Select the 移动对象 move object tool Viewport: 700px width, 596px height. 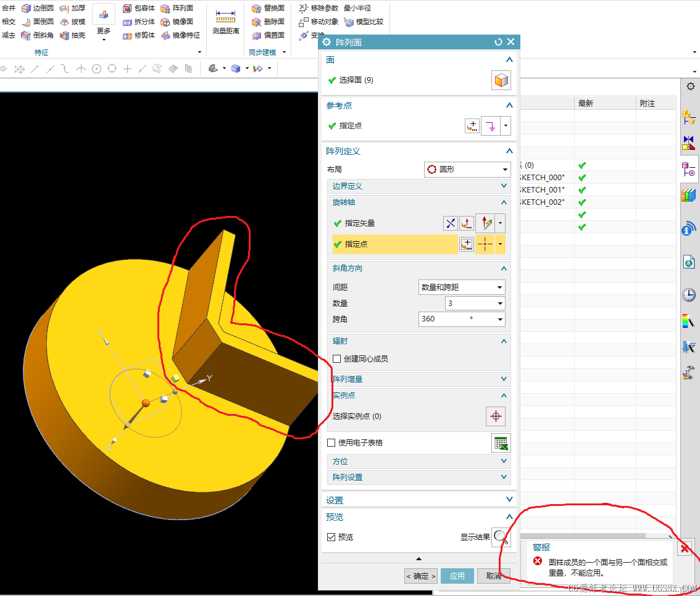[319, 22]
